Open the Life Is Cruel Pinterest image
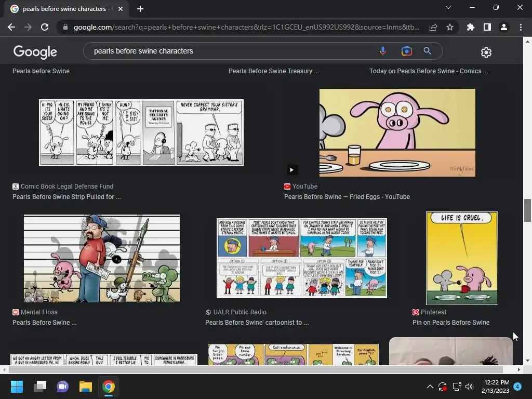Viewport: 532px width, 399px height. pos(462,258)
